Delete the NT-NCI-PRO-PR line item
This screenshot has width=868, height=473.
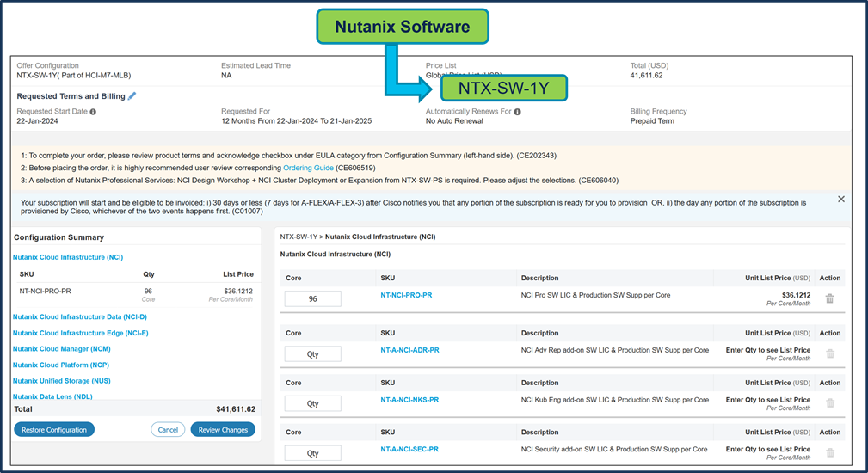click(830, 298)
